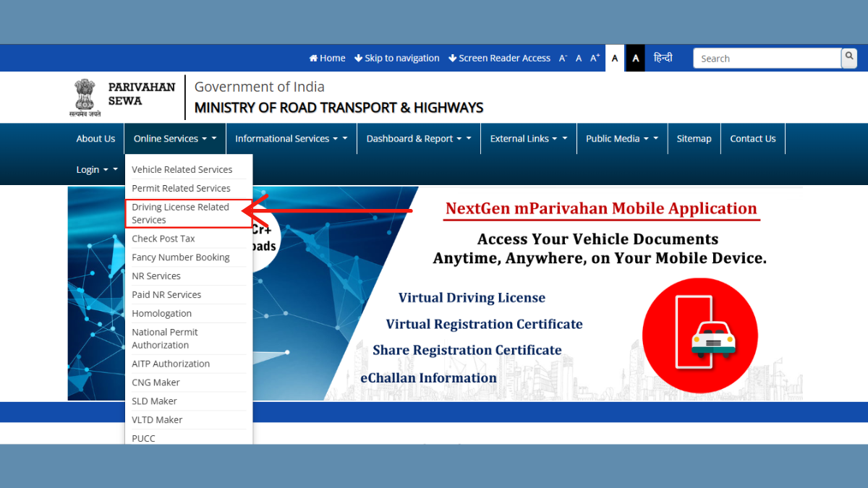Collapse the Online Services dropdown
Screen dimensions: 868x488
175,139
